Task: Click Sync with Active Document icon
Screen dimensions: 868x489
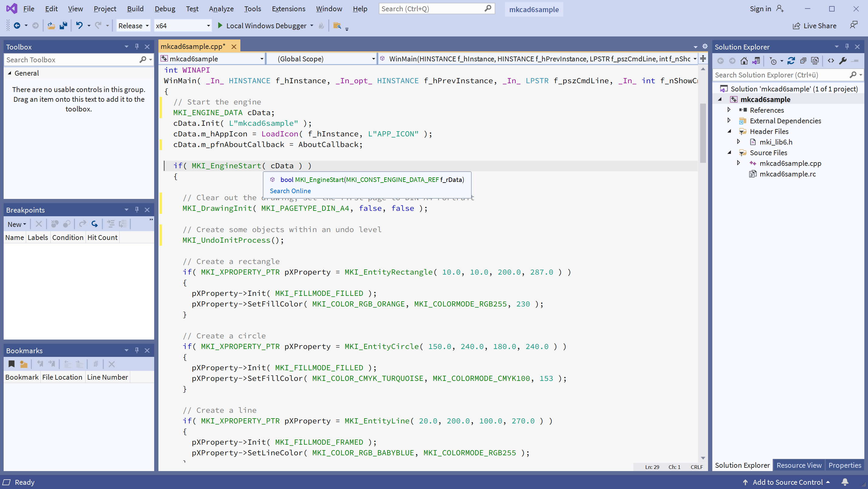Action: [791, 61]
